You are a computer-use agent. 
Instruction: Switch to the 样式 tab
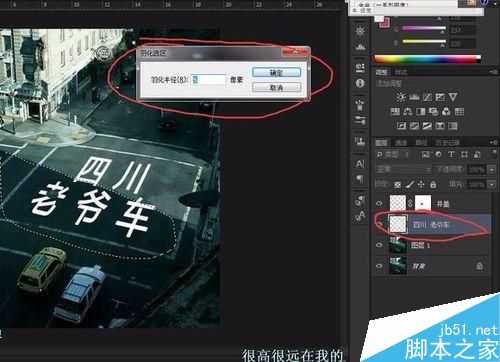pos(401,72)
